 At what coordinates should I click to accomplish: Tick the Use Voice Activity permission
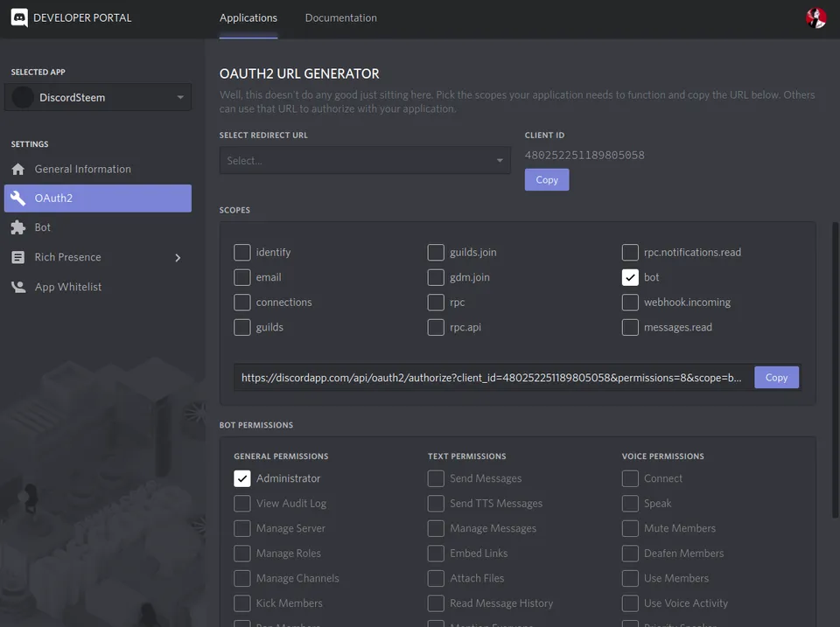coord(630,603)
